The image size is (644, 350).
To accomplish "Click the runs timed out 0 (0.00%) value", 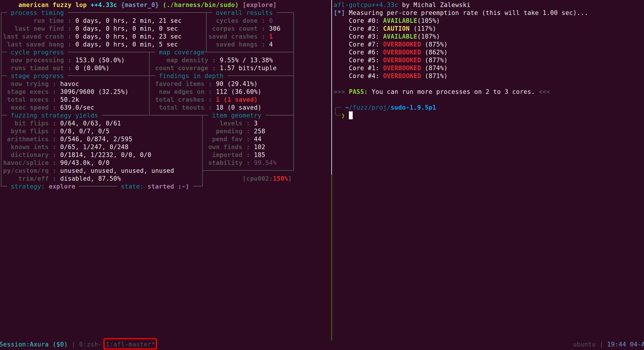I will tap(92, 68).
